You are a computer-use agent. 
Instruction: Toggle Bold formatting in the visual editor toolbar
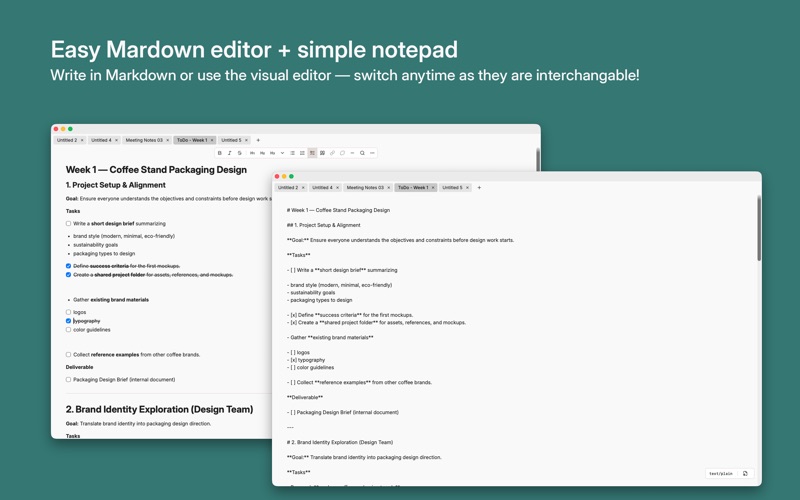[220, 153]
